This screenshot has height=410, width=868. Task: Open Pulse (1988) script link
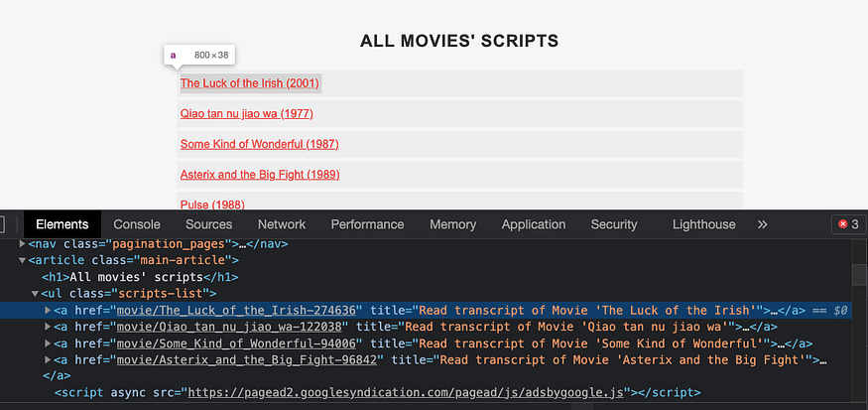point(212,204)
